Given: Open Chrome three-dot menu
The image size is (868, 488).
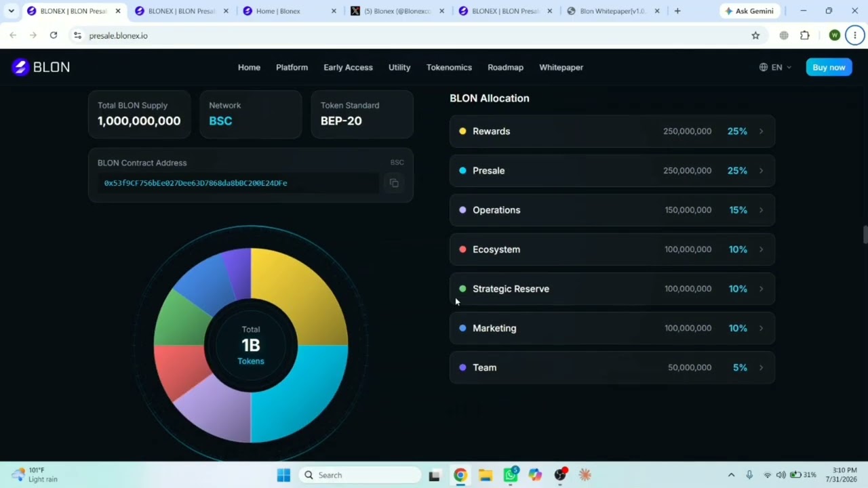Looking at the screenshot, I should tap(855, 35).
